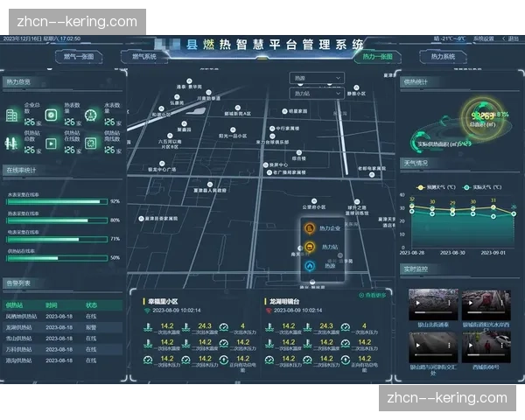Open the 热力站 dropdown on the map
The height and width of the screenshot is (420, 525).
tap(317, 93)
